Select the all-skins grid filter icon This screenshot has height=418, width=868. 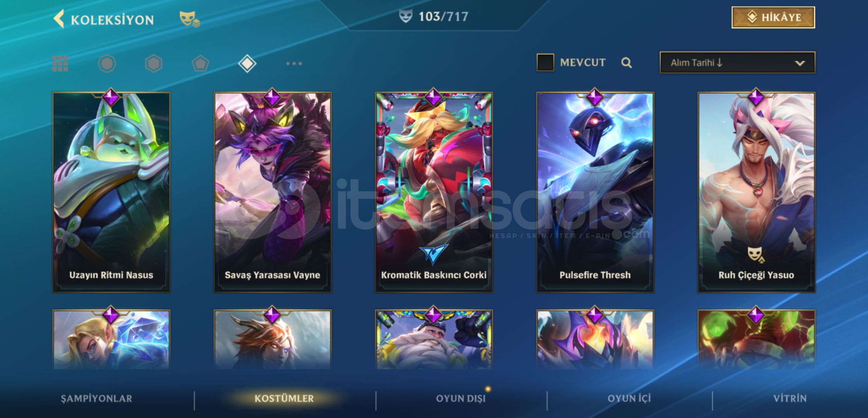click(60, 63)
